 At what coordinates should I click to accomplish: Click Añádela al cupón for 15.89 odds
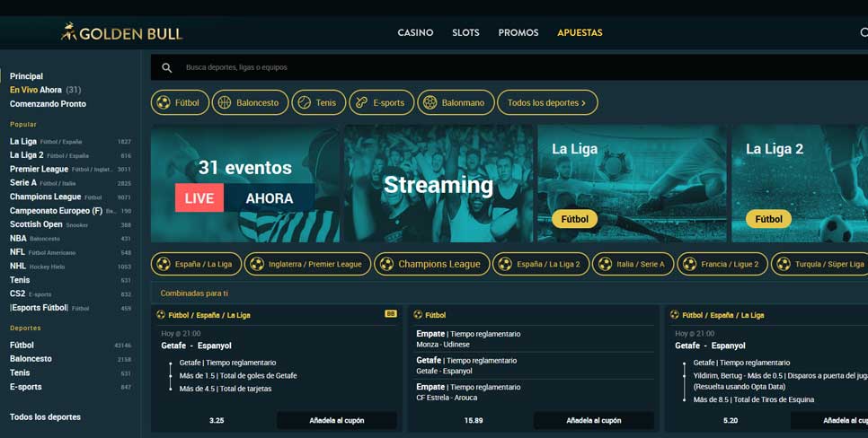[593, 420]
